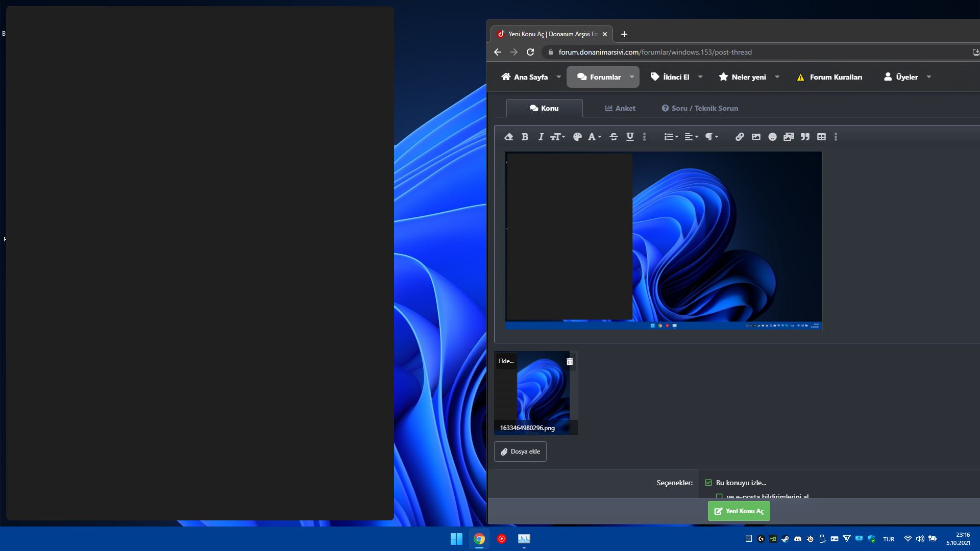Open the Windows Security shield tray icon
Image resolution: width=980 pixels, height=551 pixels.
pyautogui.click(x=871, y=539)
